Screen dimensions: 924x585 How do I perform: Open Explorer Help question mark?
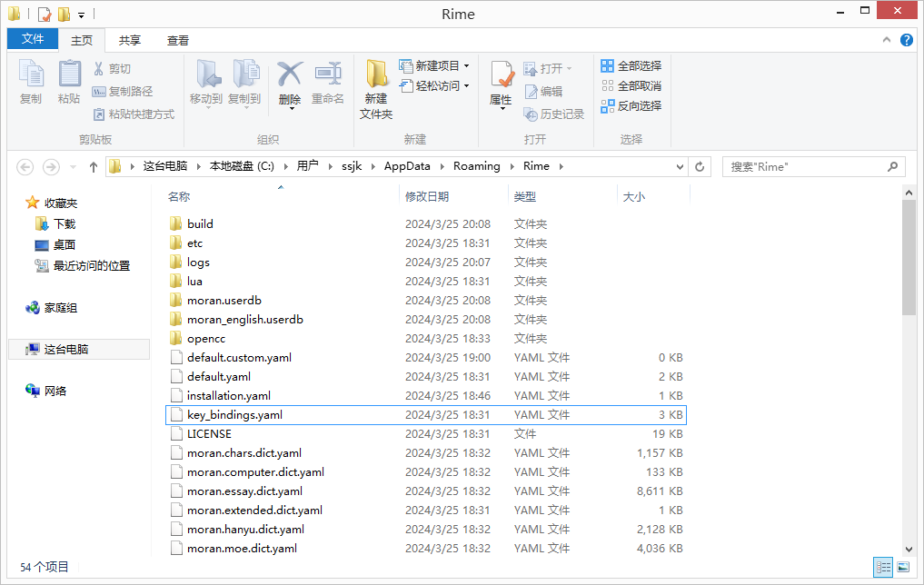pyautogui.click(x=907, y=40)
